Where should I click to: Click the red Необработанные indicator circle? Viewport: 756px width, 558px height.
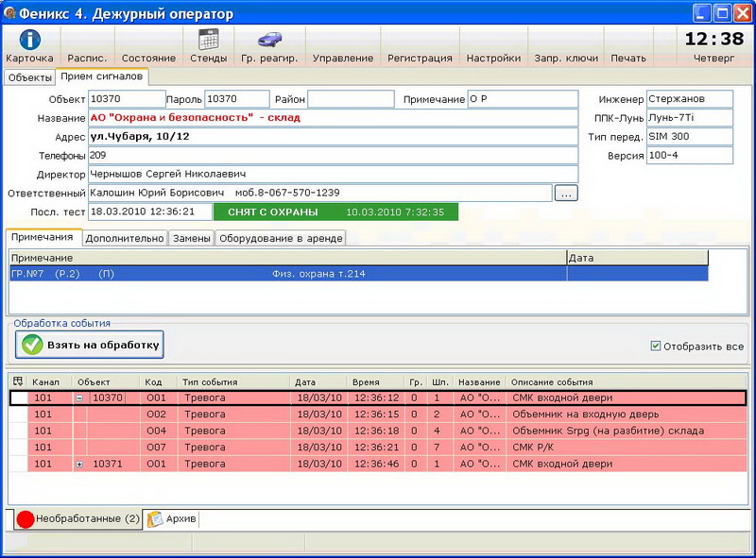pos(26,519)
